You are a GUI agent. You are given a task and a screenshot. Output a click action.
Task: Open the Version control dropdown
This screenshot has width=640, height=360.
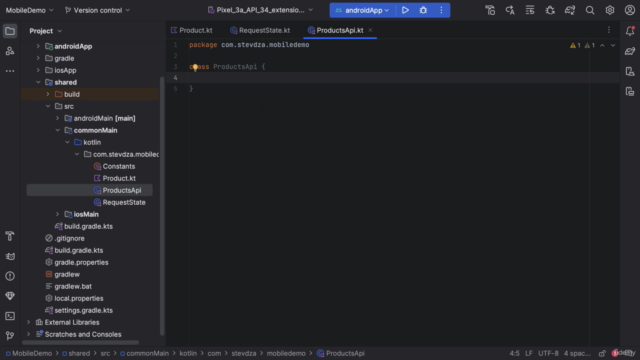pyautogui.click(x=97, y=10)
